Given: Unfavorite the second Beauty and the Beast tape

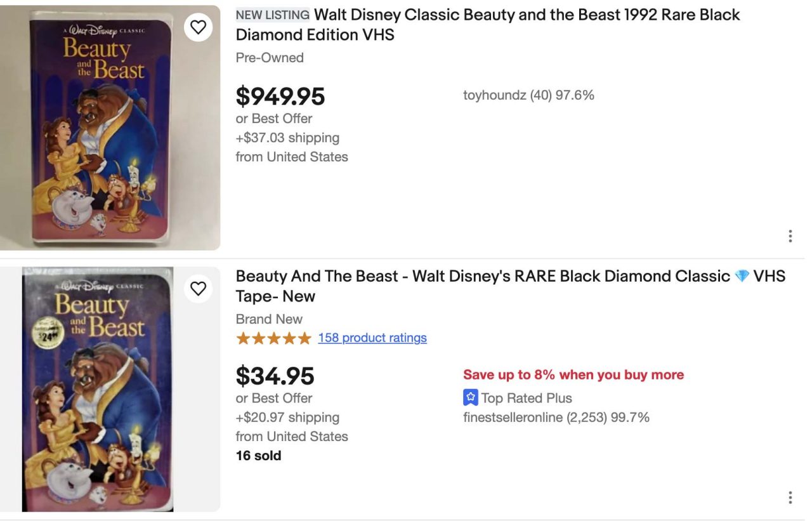Looking at the screenshot, I should (x=199, y=288).
